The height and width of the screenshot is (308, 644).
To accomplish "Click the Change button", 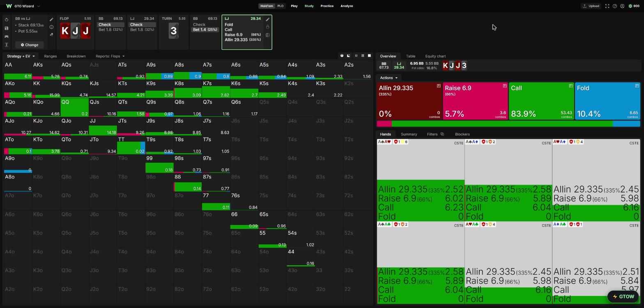I will tap(30, 45).
